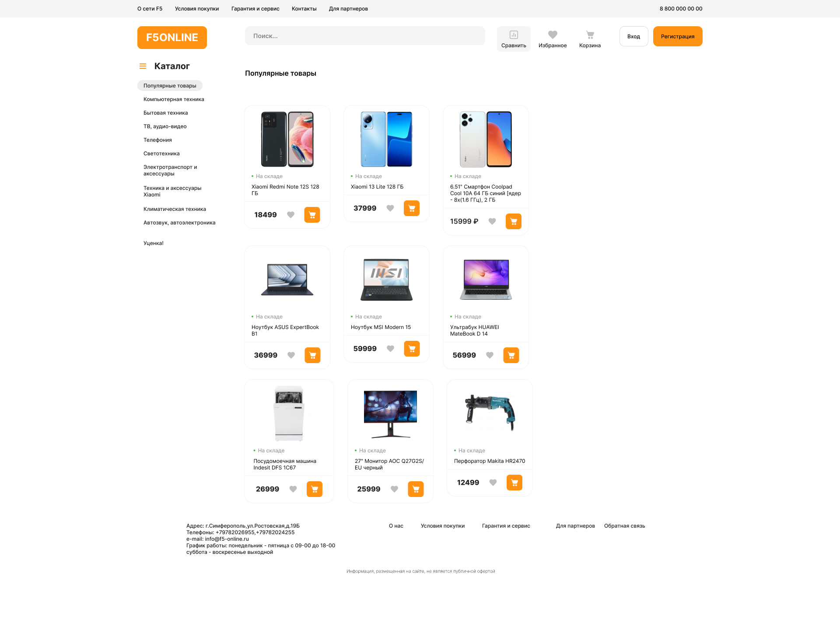This screenshot has height=630, width=840.
Task: Click the Регистрация button
Action: (x=678, y=36)
